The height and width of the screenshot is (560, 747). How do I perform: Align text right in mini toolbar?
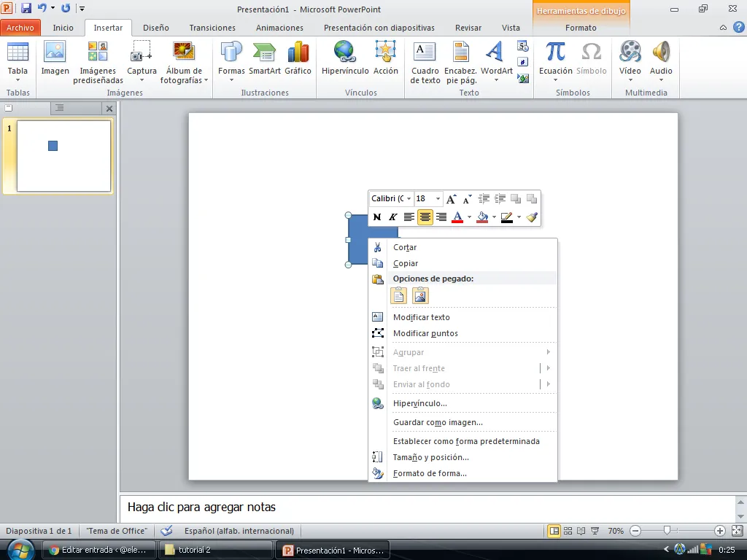click(441, 217)
